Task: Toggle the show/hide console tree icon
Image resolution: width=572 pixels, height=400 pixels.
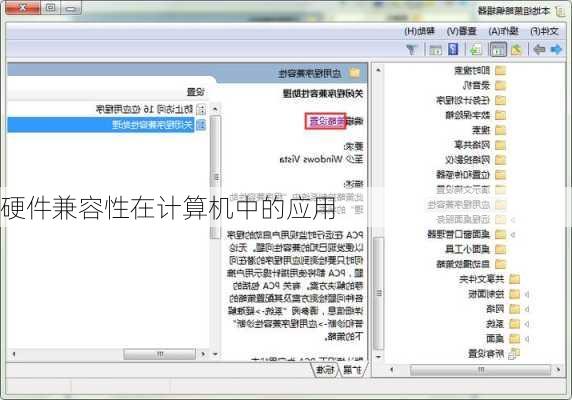Action: pyautogui.click(x=498, y=50)
